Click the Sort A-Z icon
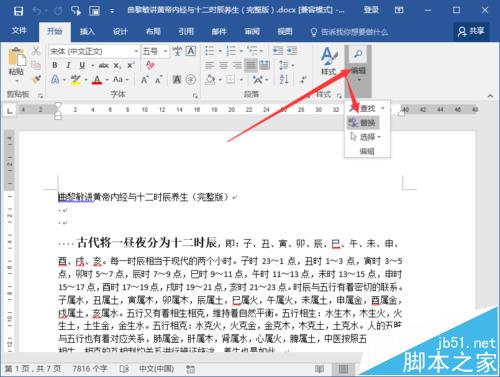 click(284, 79)
